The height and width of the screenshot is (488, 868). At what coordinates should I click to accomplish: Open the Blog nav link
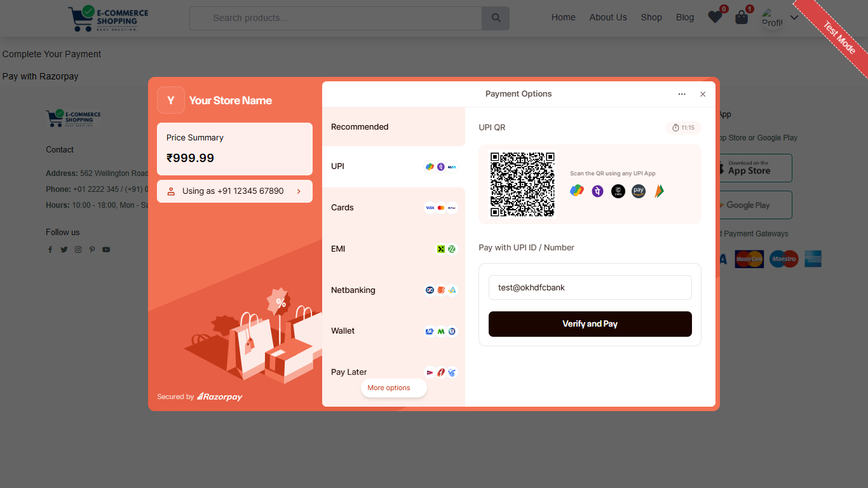click(685, 17)
